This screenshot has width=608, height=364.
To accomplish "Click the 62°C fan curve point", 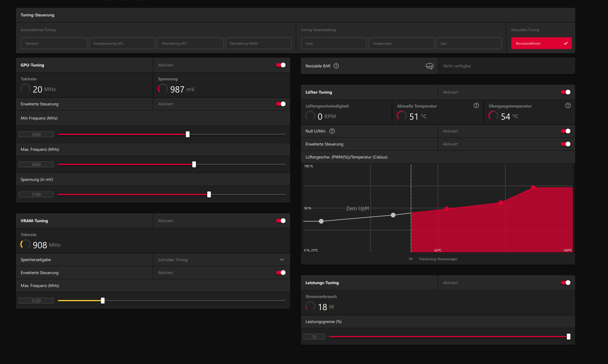I will pos(447,209).
